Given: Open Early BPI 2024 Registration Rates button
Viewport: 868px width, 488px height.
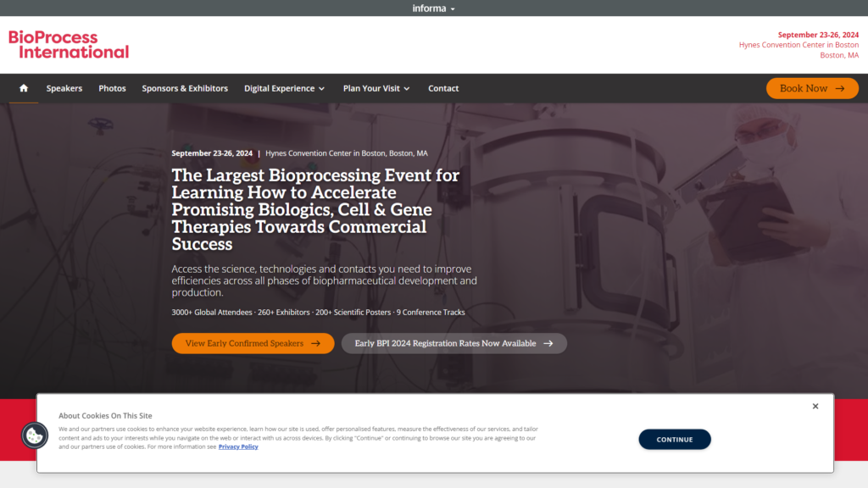Looking at the screenshot, I should (x=454, y=343).
